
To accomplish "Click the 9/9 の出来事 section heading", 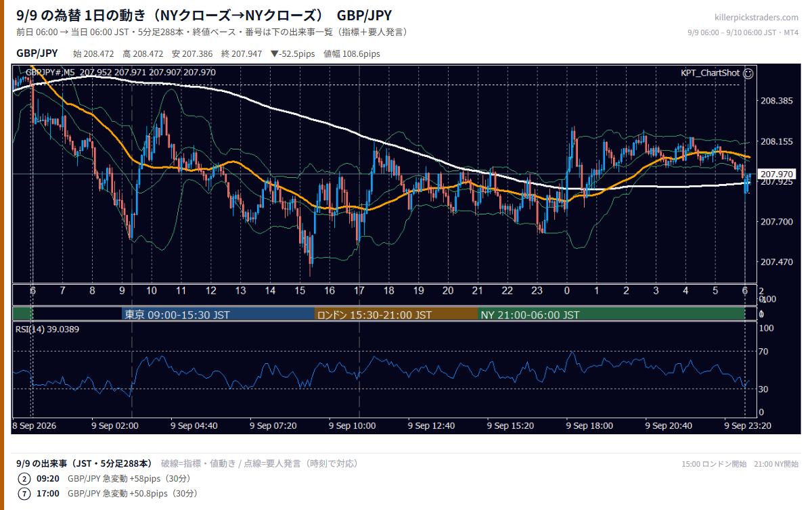I will (x=84, y=464).
